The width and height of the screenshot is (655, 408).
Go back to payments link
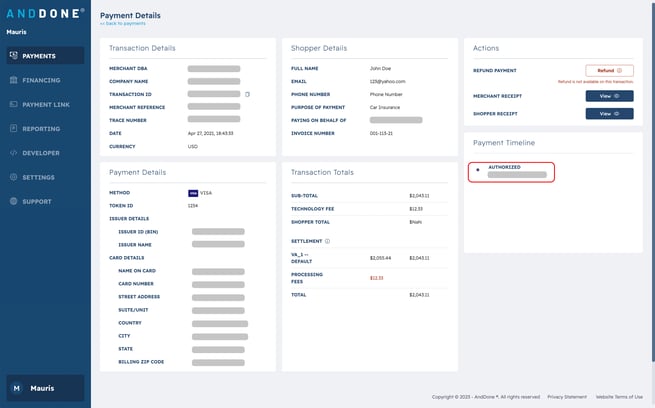(123, 23)
